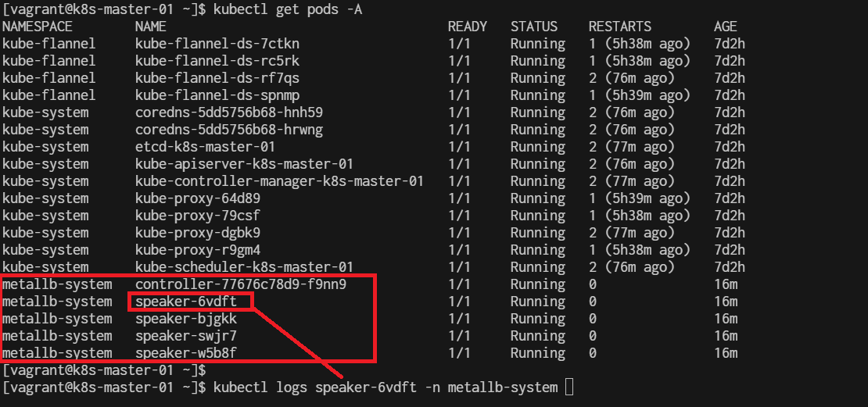
Task: Click the kube-apiserver-k8s-master-01 pod entry
Action: pos(244,164)
